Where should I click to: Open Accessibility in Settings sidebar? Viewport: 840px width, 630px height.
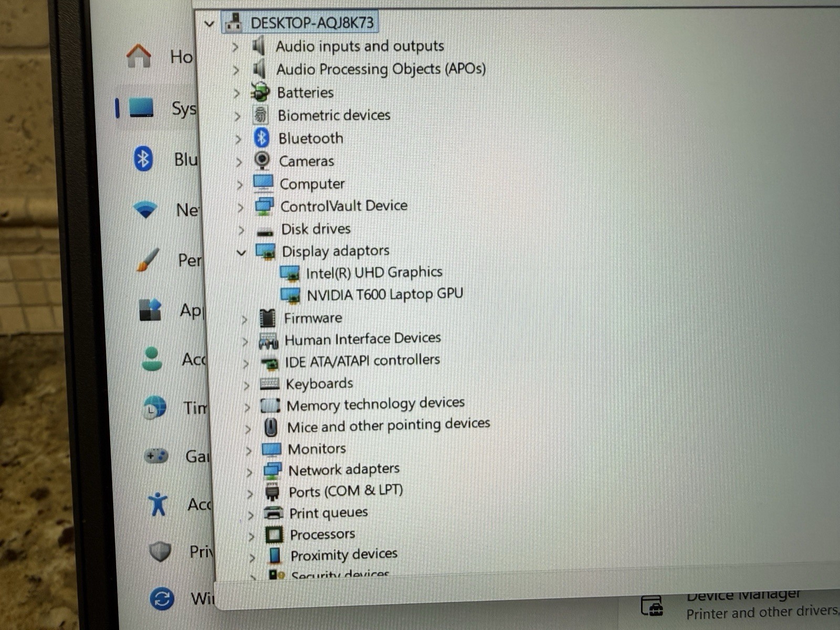[180, 504]
